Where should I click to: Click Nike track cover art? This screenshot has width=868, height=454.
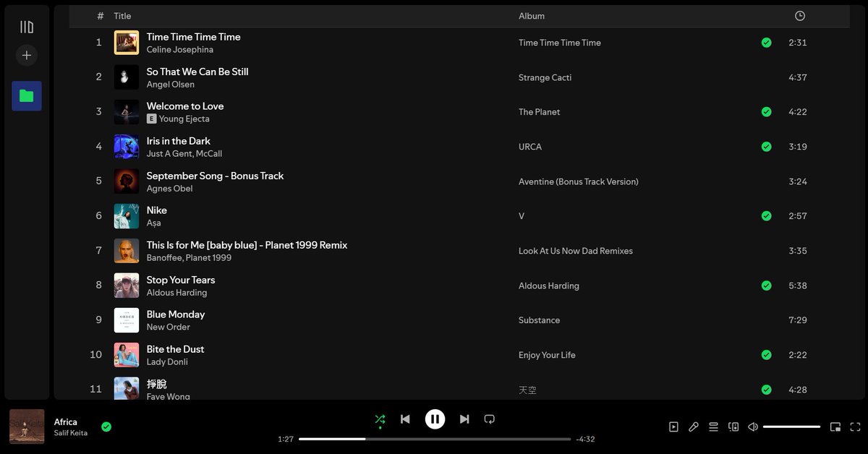click(127, 216)
